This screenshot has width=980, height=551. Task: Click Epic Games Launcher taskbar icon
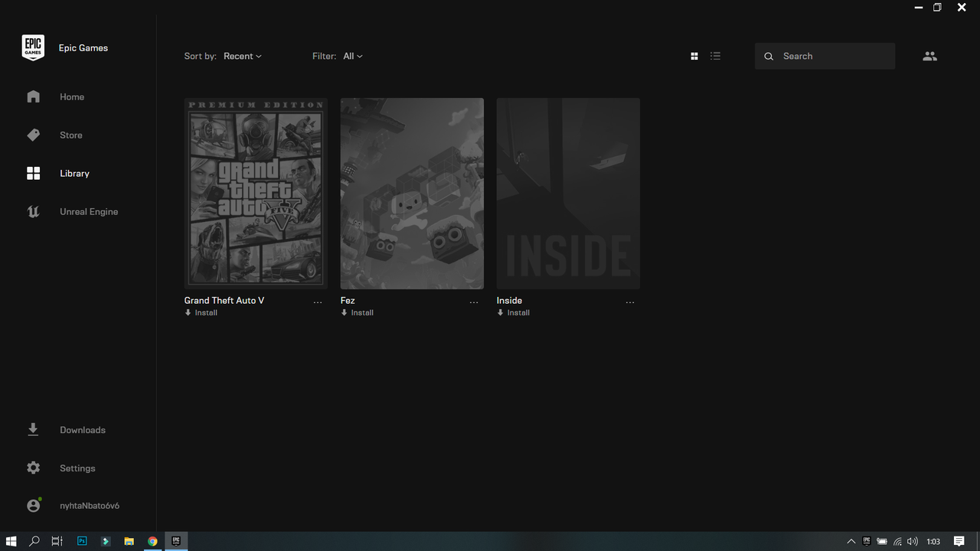coord(176,541)
